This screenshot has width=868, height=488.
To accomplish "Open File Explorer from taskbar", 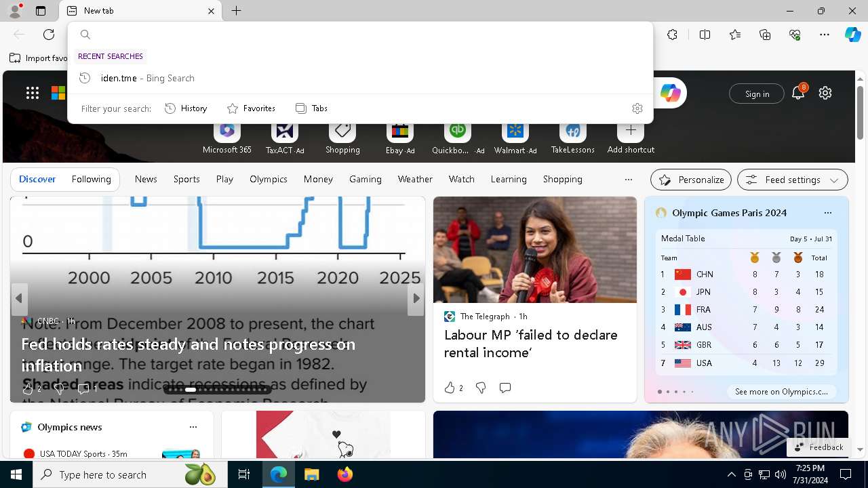I will coord(311,474).
